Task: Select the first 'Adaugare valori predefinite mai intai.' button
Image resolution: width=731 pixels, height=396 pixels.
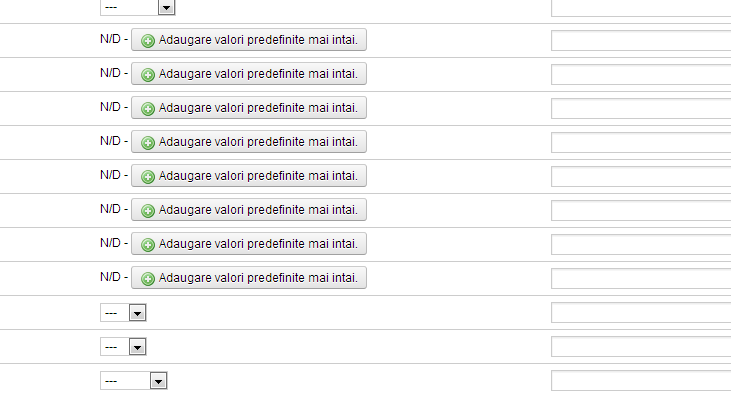Action: click(249, 40)
